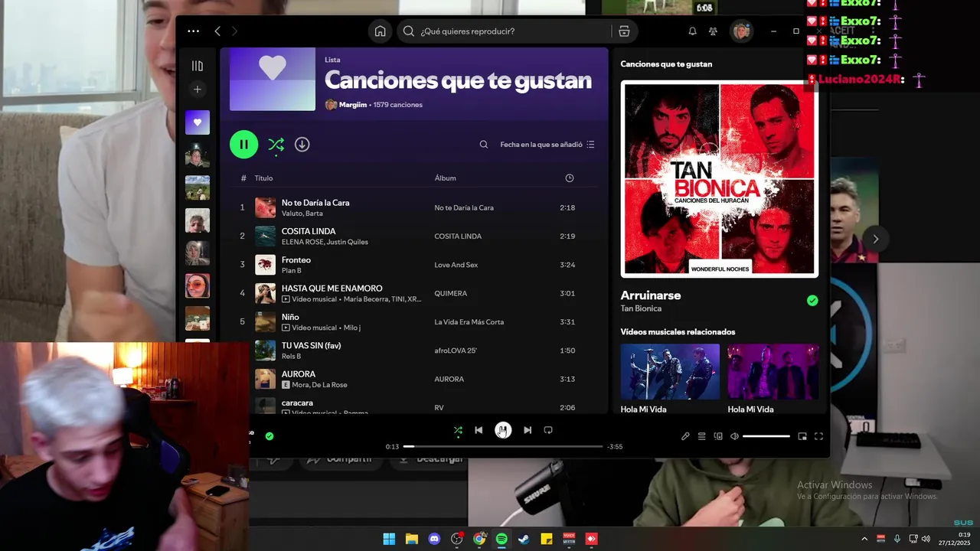Toggle shuffle in the bottom player bar
980x551 pixels.
click(x=458, y=430)
